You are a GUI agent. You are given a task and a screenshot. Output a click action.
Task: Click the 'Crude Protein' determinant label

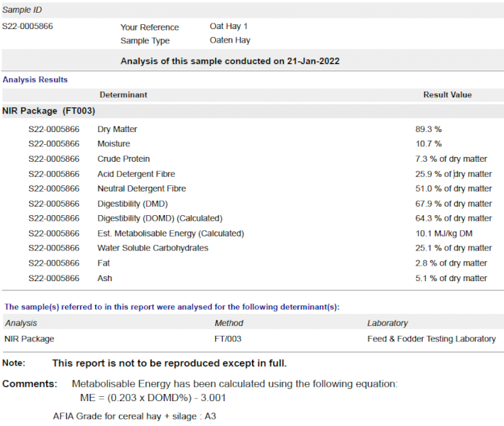pos(124,159)
